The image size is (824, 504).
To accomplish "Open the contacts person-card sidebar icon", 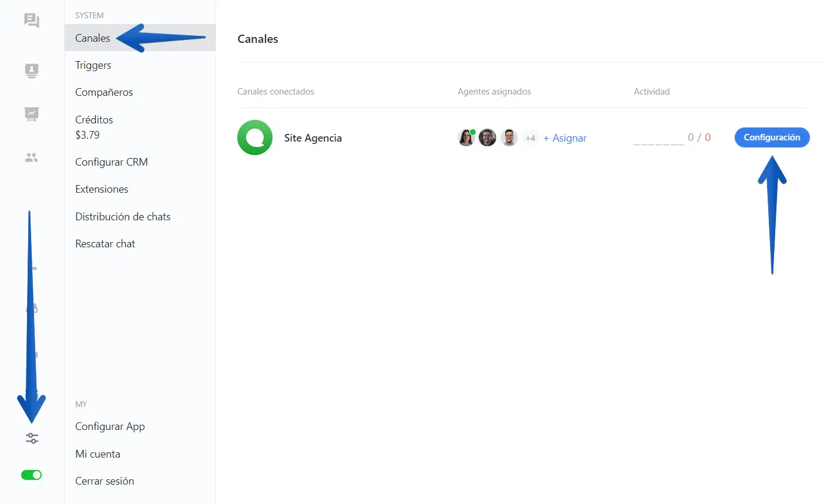I will tap(32, 70).
